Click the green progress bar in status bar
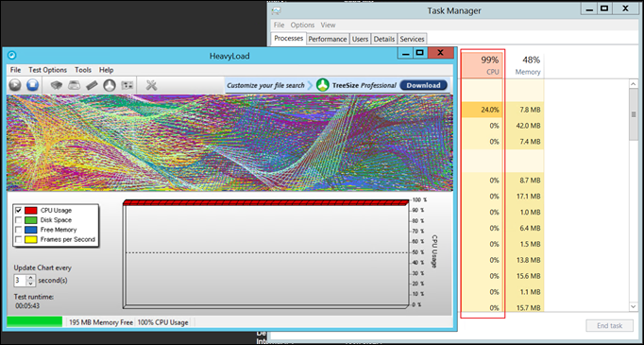Screen dimensions: 644x345 pos(35,322)
